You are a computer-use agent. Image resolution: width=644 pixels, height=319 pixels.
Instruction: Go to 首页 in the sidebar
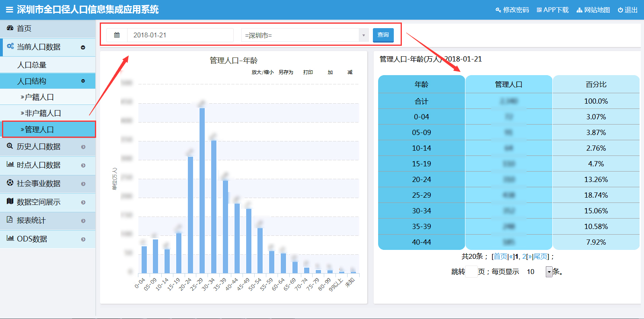(47, 29)
